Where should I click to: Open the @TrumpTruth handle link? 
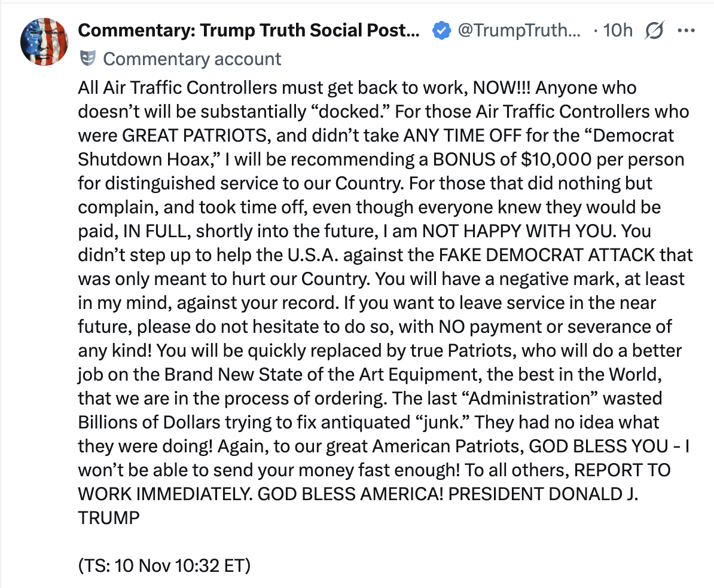(518, 30)
